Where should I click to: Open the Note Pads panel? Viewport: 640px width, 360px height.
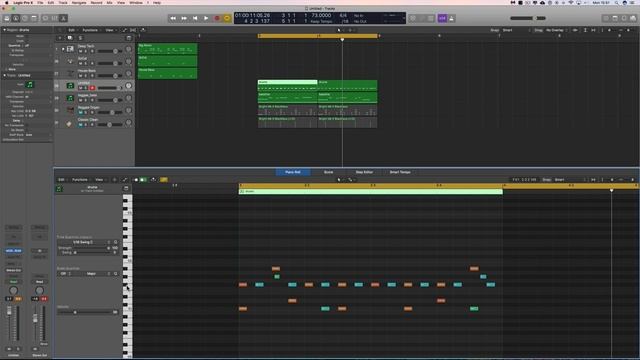coord(615,18)
